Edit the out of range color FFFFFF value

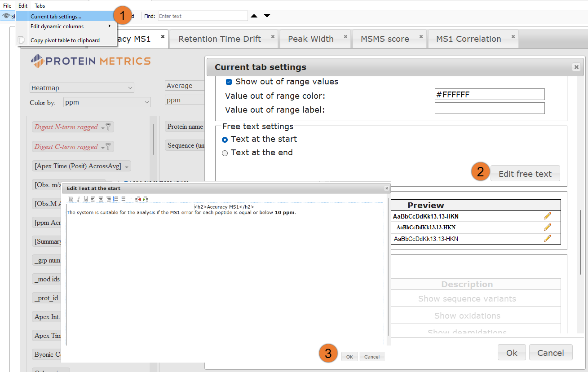point(489,94)
